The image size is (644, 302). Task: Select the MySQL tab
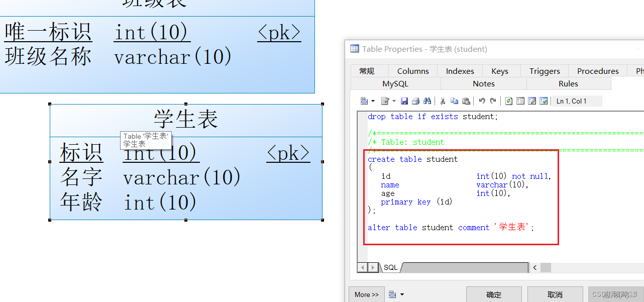click(395, 83)
